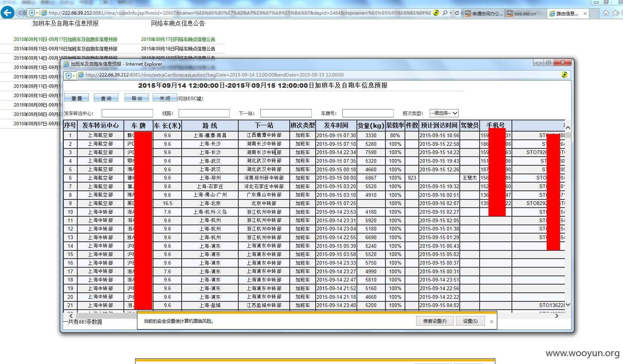Click the compatibility icon in the popup address bar
Image resolution: width=623 pixels, height=364 pixels.
564,75
